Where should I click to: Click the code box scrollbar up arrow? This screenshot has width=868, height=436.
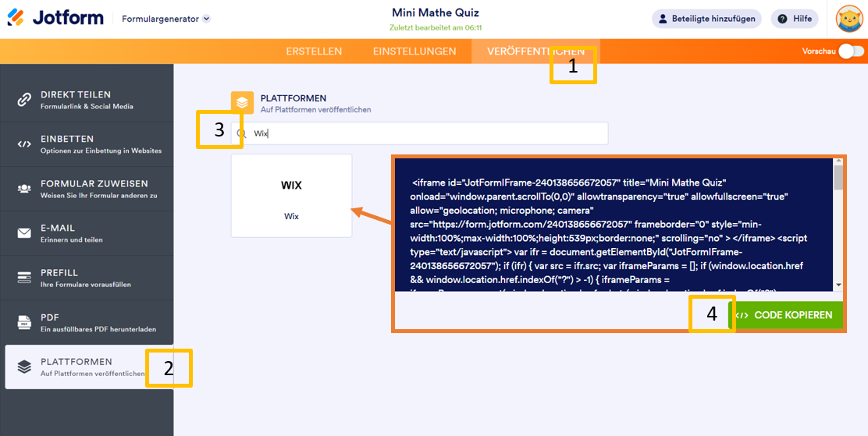pos(838,161)
